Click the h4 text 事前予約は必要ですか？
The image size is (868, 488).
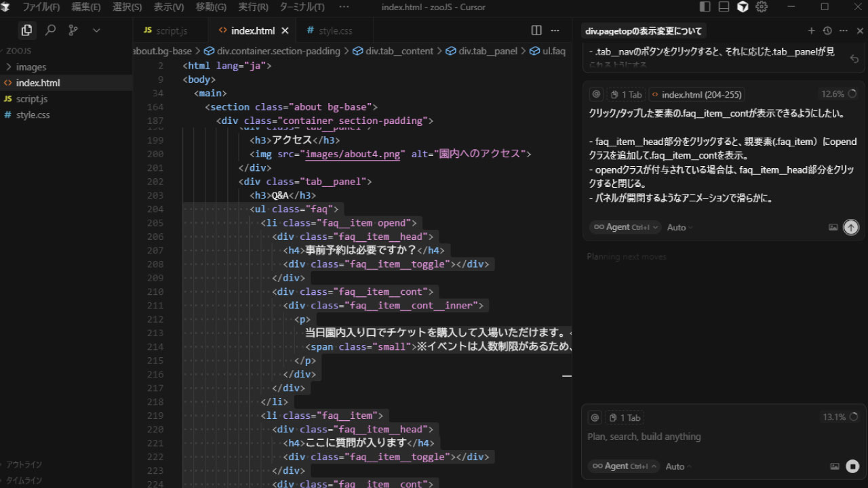[x=361, y=250]
